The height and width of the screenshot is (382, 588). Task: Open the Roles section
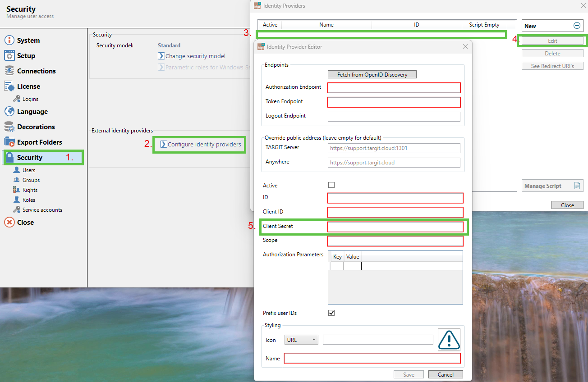coord(28,200)
